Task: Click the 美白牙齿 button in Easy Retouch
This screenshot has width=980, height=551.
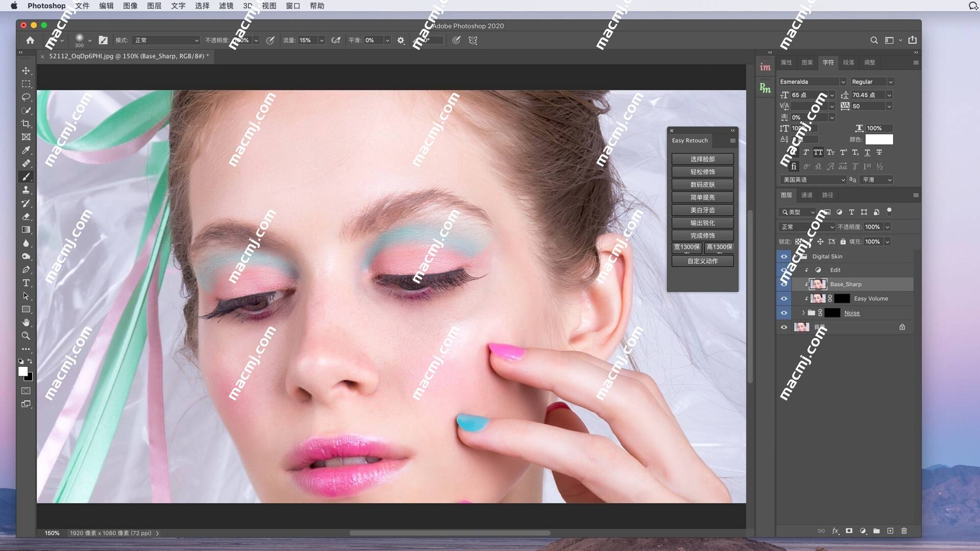Action: pos(702,210)
